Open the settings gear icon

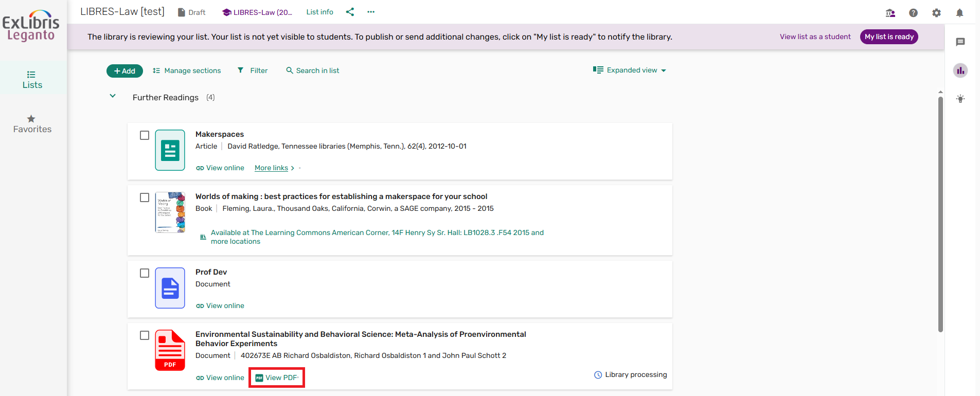pyautogui.click(x=936, y=13)
